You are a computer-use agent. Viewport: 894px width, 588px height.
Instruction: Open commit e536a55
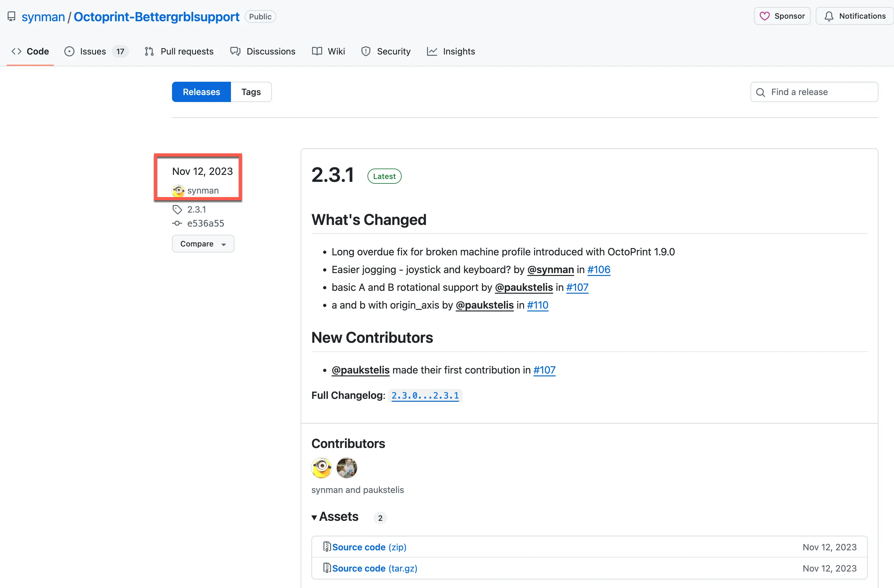206,223
